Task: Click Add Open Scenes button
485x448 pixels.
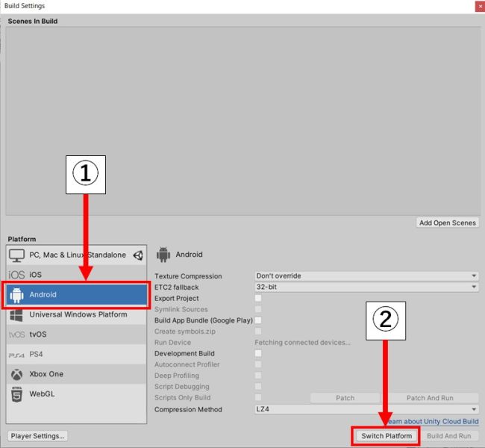Action: pos(447,223)
